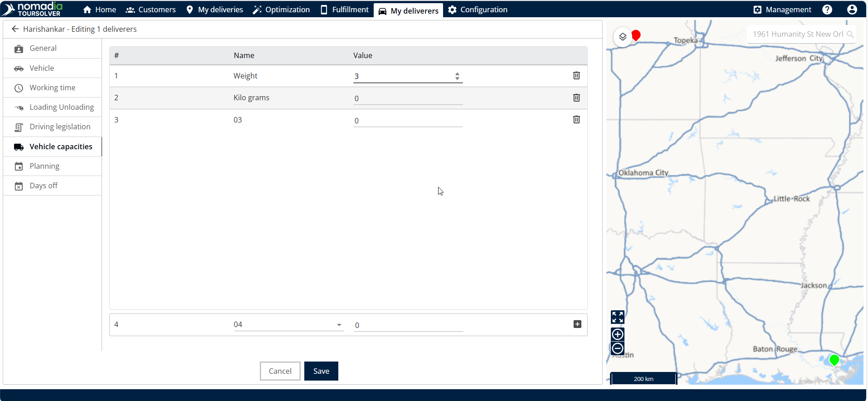Image resolution: width=868 pixels, height=401 pixels.
Task: Zoom out on the map
Action: tap(617, 348)
